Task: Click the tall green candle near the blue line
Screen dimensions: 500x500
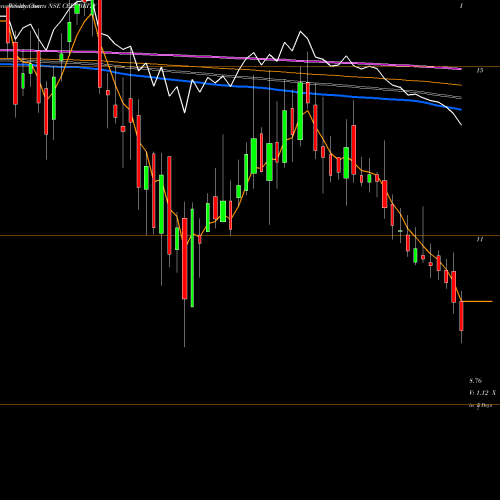Action: (300, 111)
